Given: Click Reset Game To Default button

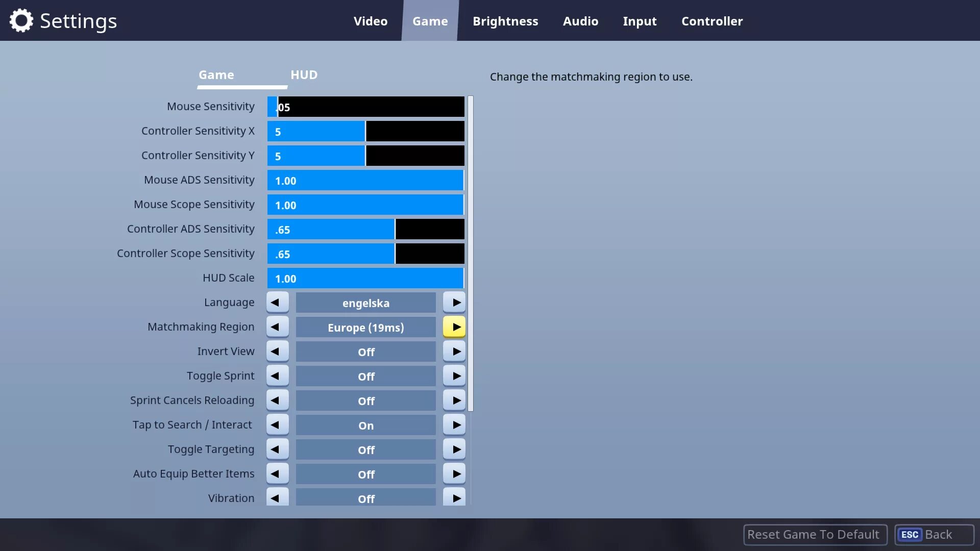Looking at the screenshot, I should [x=813, y=534].
